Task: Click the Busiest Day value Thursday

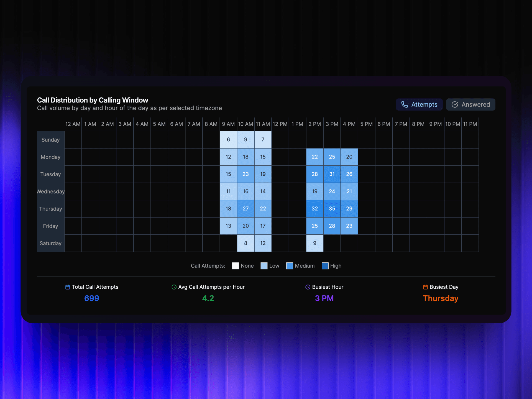Action: point(441,298)
